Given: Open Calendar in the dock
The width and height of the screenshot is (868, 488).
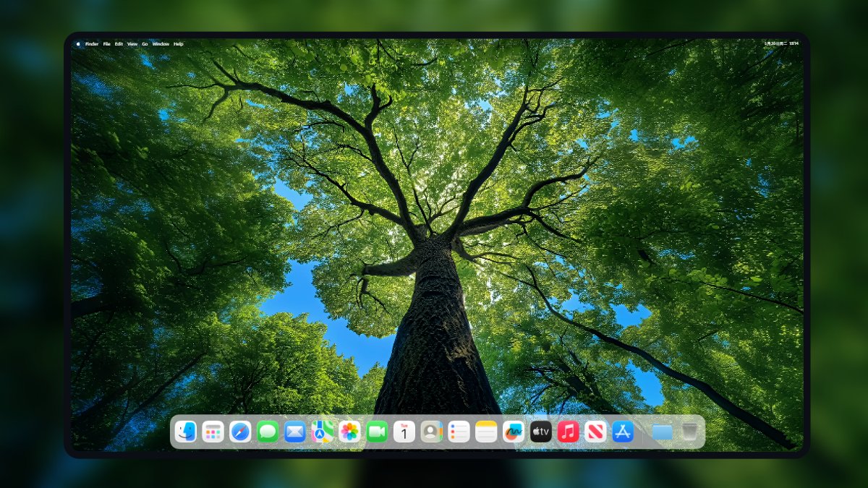Looking at the screenshot, I should coord(404,432).
